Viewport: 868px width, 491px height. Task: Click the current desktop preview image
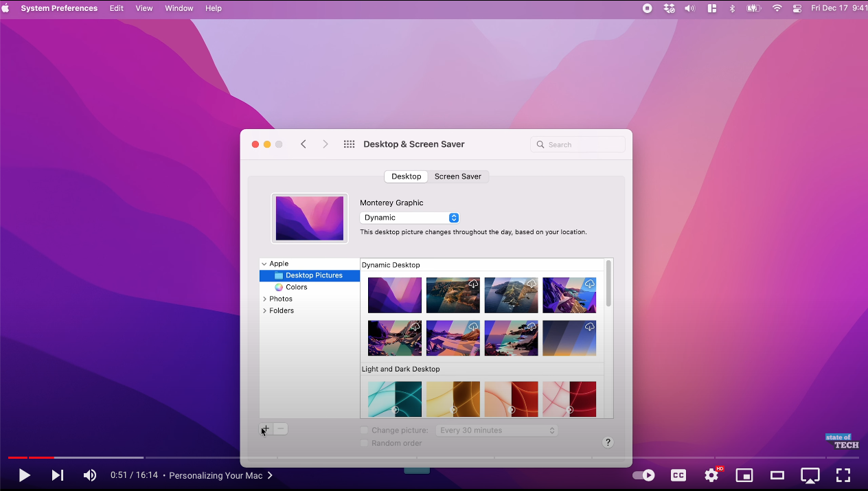(310, 218)
